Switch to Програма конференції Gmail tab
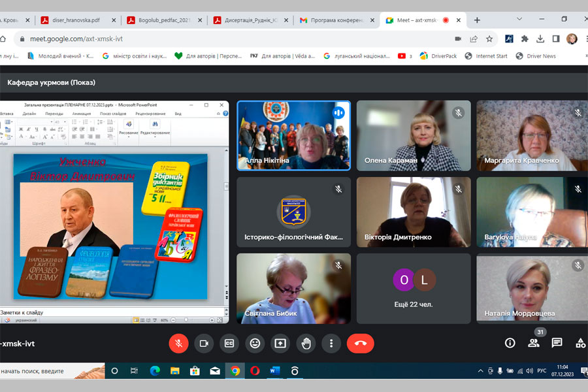The width and height of the screenshot is (588, 392). tap(336, 20)
